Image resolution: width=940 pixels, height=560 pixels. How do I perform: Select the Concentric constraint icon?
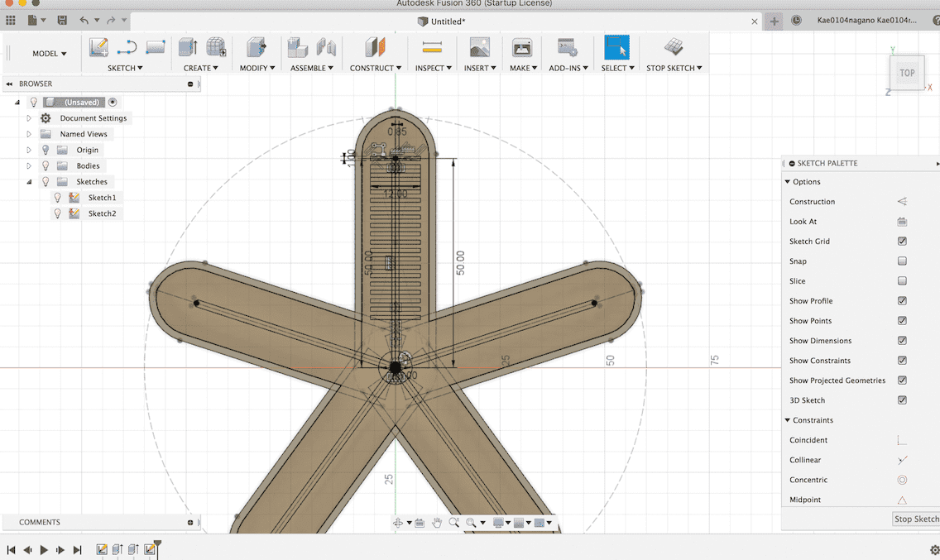point(902,480)
